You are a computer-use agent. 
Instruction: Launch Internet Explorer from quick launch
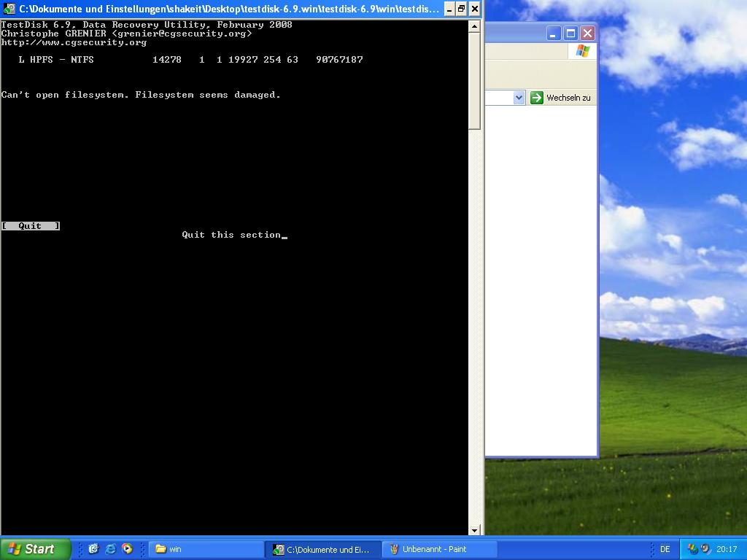pyautogui.click(x=111, y=549)
